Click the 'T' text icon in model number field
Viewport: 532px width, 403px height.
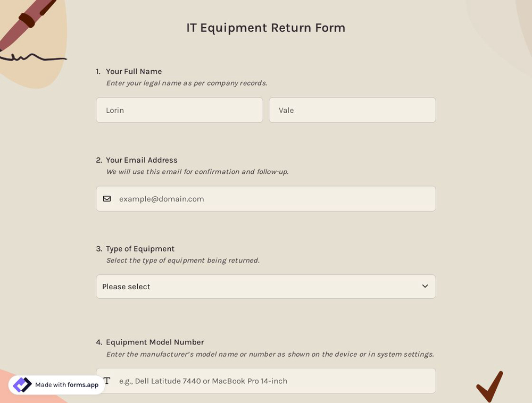click(x=107, y=380)
